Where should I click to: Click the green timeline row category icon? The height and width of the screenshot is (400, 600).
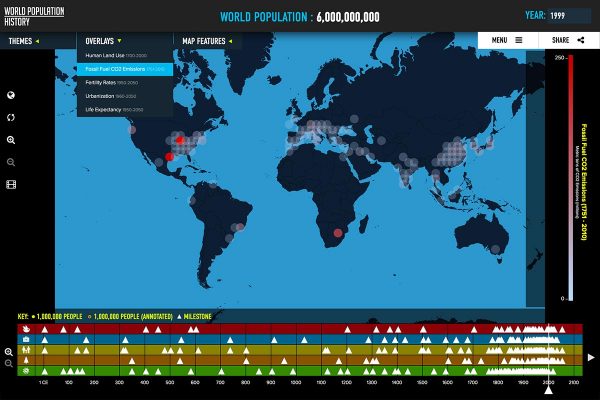(26, 371)
